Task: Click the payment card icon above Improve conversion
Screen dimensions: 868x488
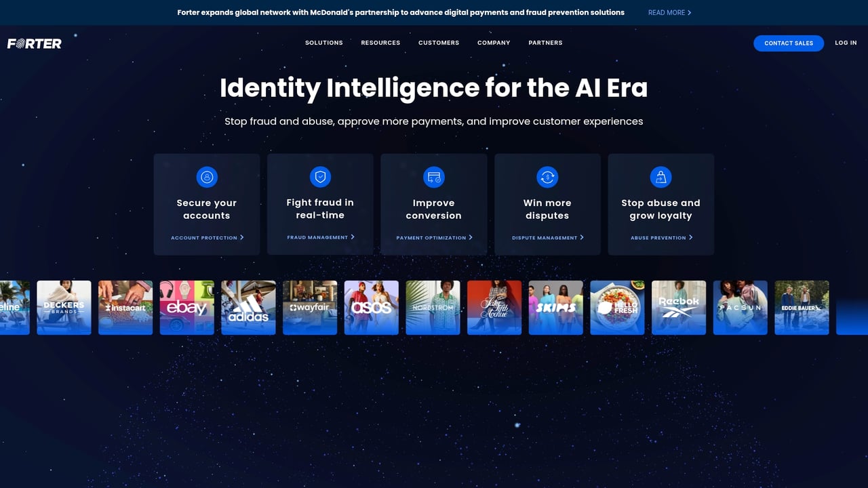Action: [x=433, y=177]
